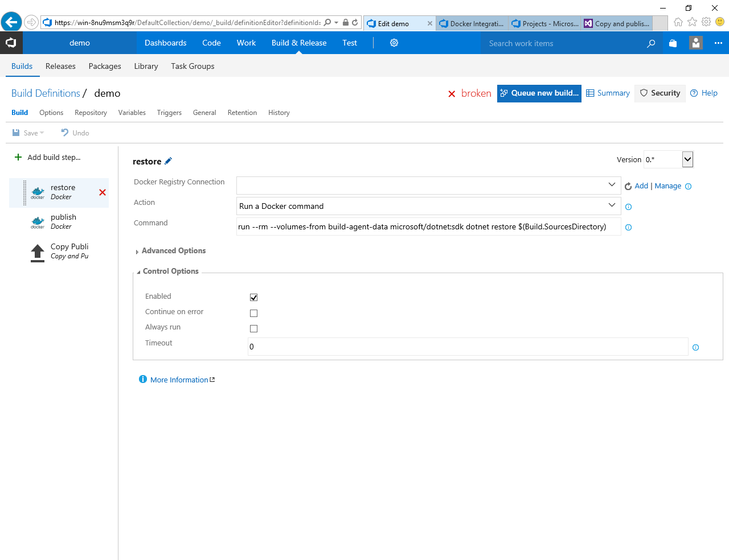Switch to the Triggers tab
This screenshot has height=560, width=729.
[x=169, y=113]
